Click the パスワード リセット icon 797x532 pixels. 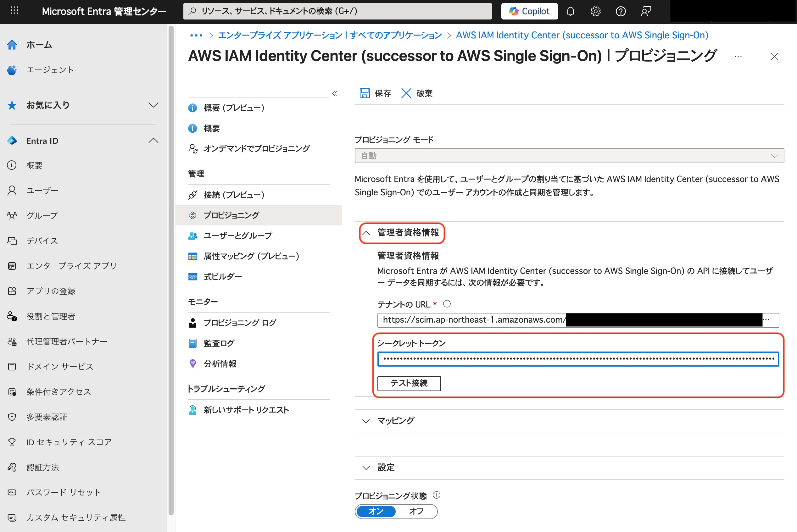(12, 492)
